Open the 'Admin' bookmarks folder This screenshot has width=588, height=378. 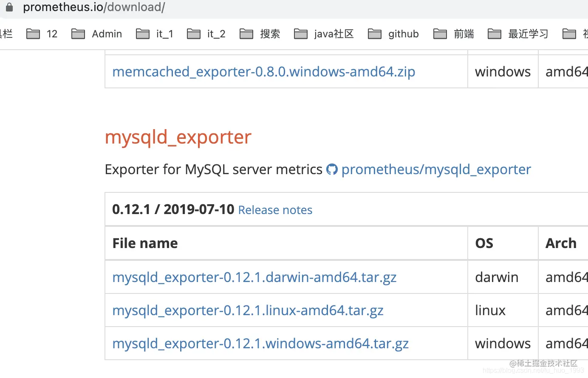coord(96,34)
